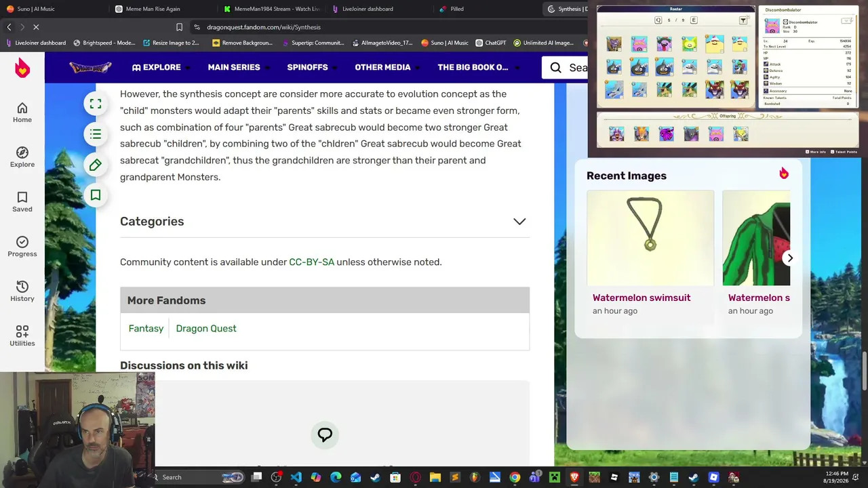
Task: Open the MAIN SERIES dropdown menu
Action: pyautogui.click(x=239, y=67)
